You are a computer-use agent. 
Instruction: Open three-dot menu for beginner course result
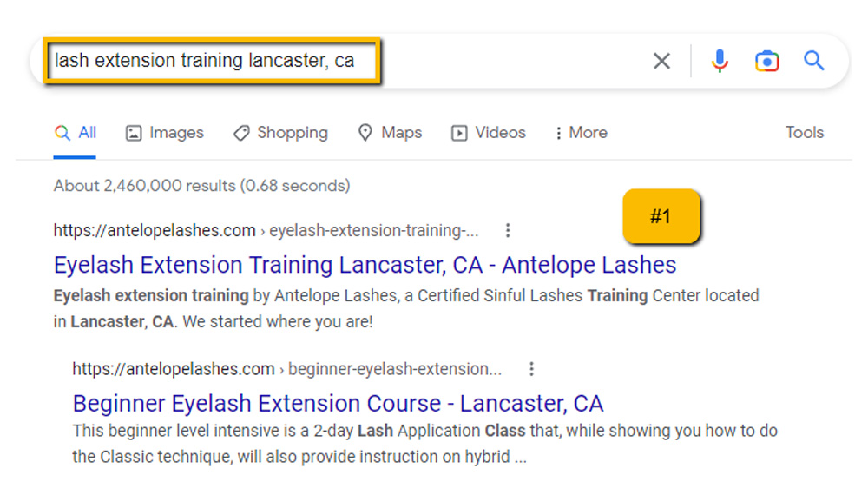pyautogui.click(x=531, y=369)
